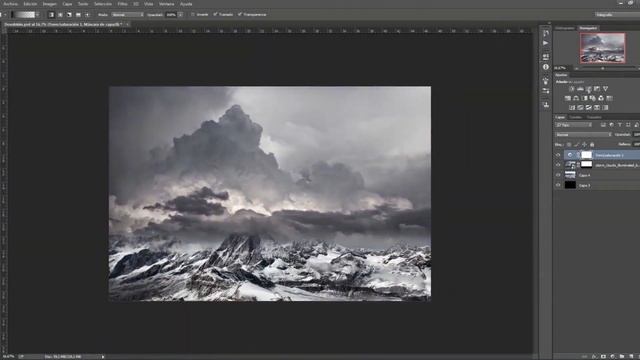Image resolution: width=640 pixels, height=360 pixels.
Task: Open the Actions play-shaped panel icon
Action: coord(546,43)
